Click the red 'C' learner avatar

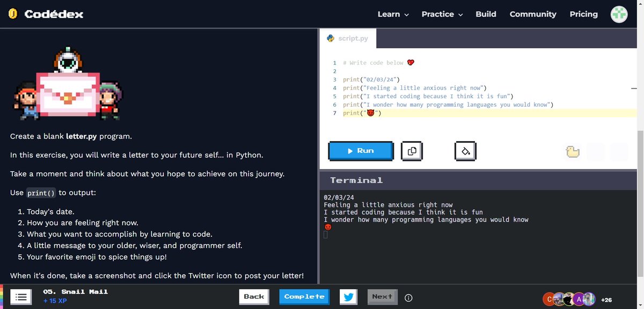pos(548,299)
